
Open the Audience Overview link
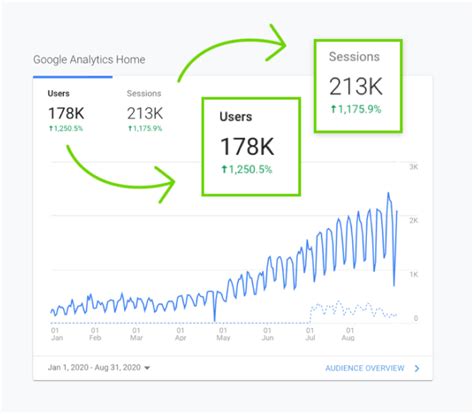pyautogui.click(x=365, y=368)
